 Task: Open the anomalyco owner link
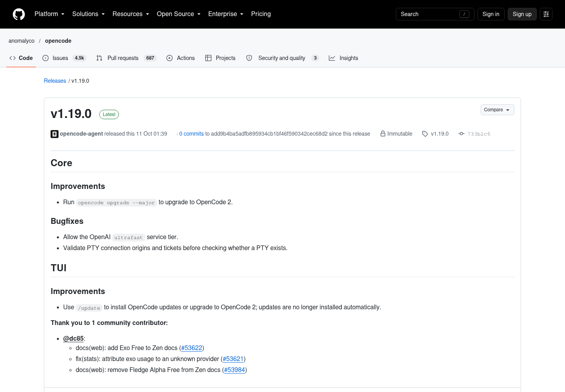(x=22, y=41)
